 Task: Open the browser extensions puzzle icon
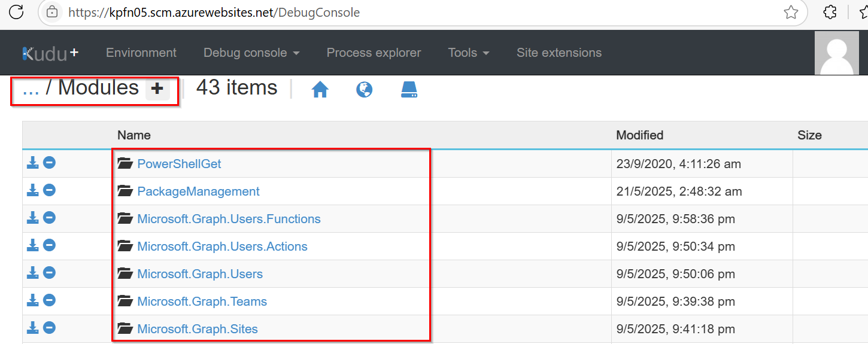point(830,12)
